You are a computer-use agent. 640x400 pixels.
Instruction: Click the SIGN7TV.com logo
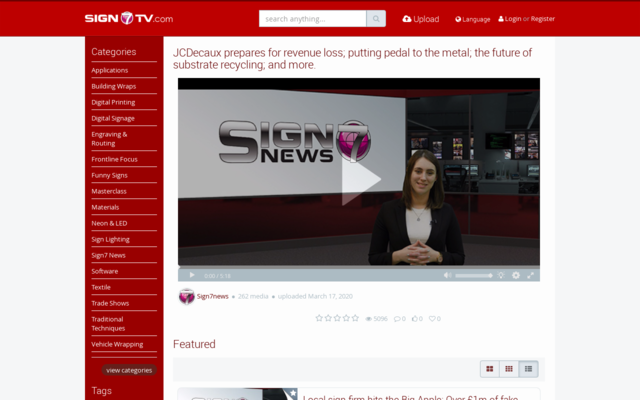click(x=129, y=18)
